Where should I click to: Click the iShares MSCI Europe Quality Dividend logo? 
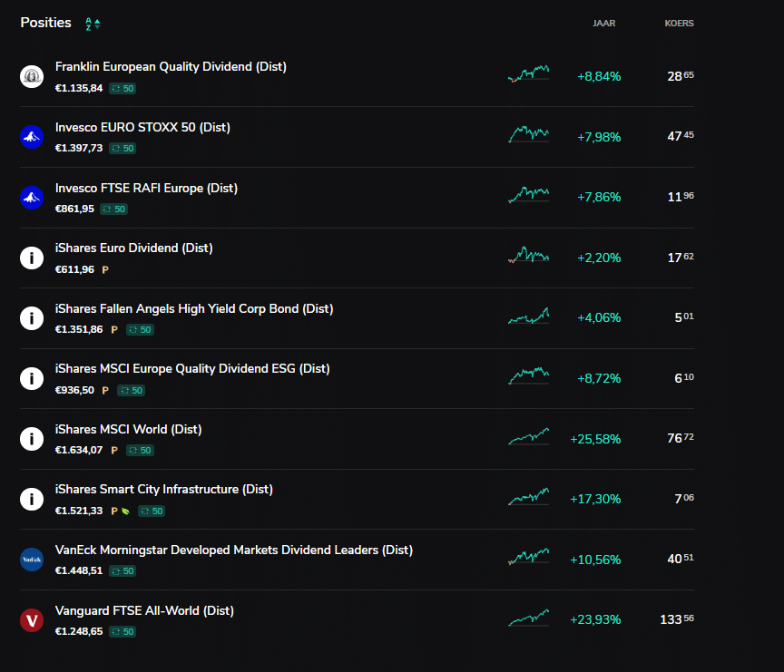point(32,379)
